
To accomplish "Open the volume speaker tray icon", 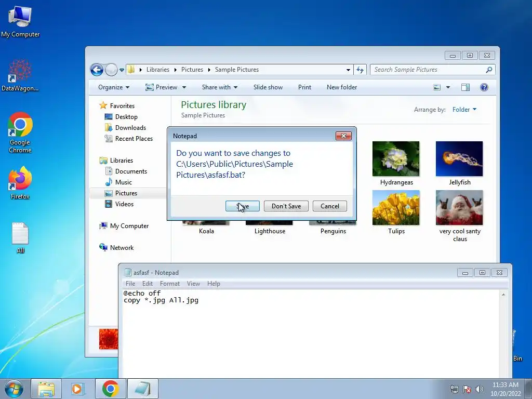I will pos(479,389).
